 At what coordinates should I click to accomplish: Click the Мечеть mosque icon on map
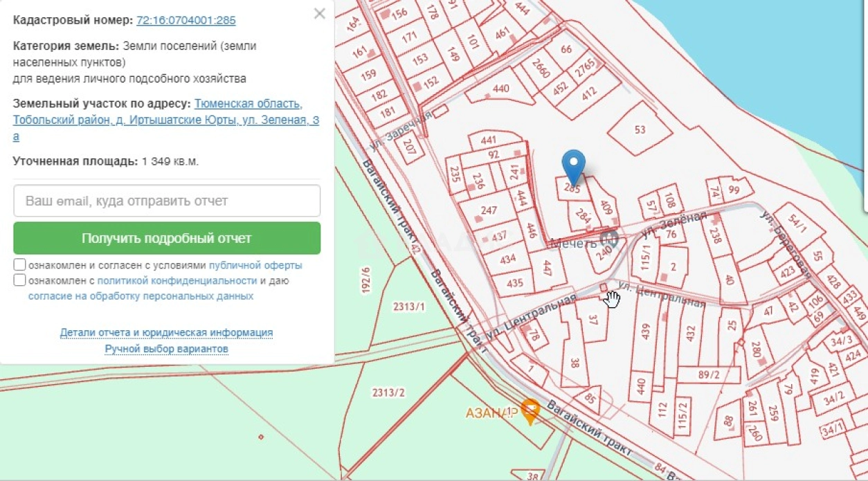(609, 239)
